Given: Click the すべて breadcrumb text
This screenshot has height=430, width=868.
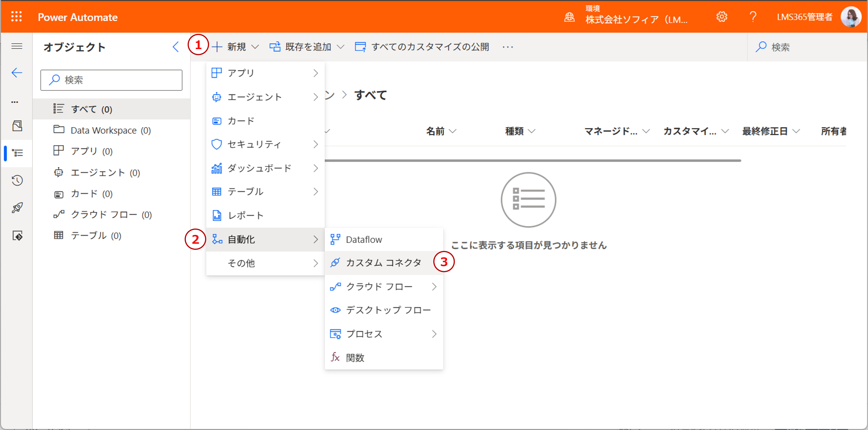Looking at the screenshot, I should point(370,95).
